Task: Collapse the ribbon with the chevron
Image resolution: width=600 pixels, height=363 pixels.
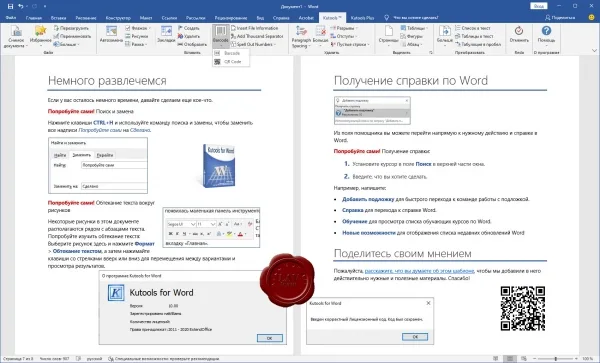Action: [594, 50]
